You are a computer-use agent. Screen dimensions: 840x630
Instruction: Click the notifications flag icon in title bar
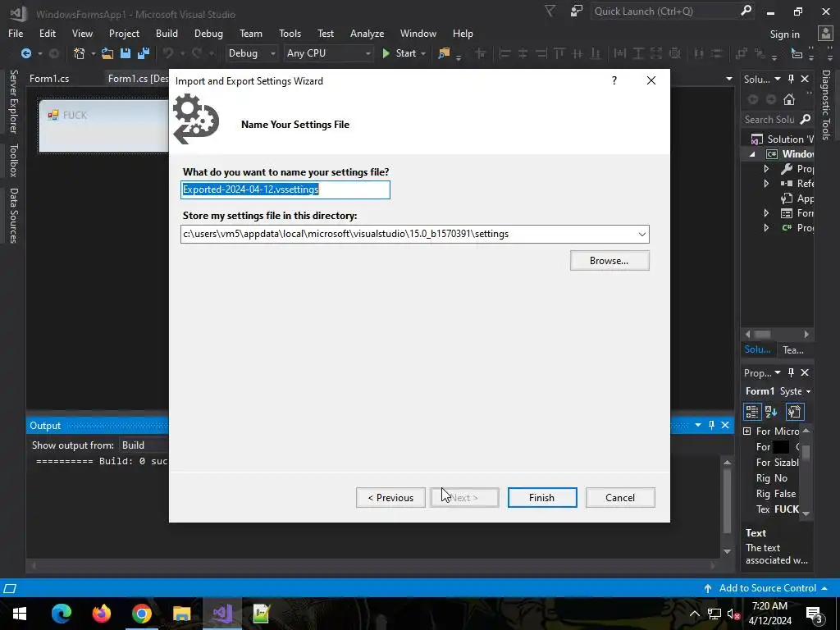coord(550,11)
